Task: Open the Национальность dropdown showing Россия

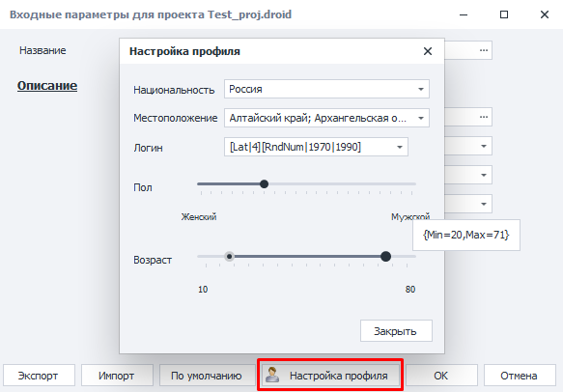Action: click(x=326, y=89)
